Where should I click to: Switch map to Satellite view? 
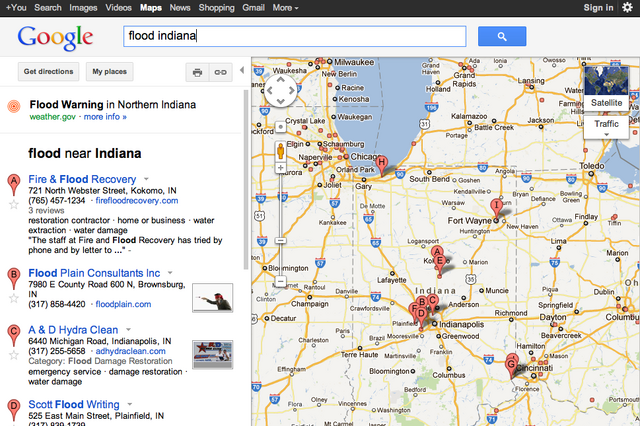point(607,88)
